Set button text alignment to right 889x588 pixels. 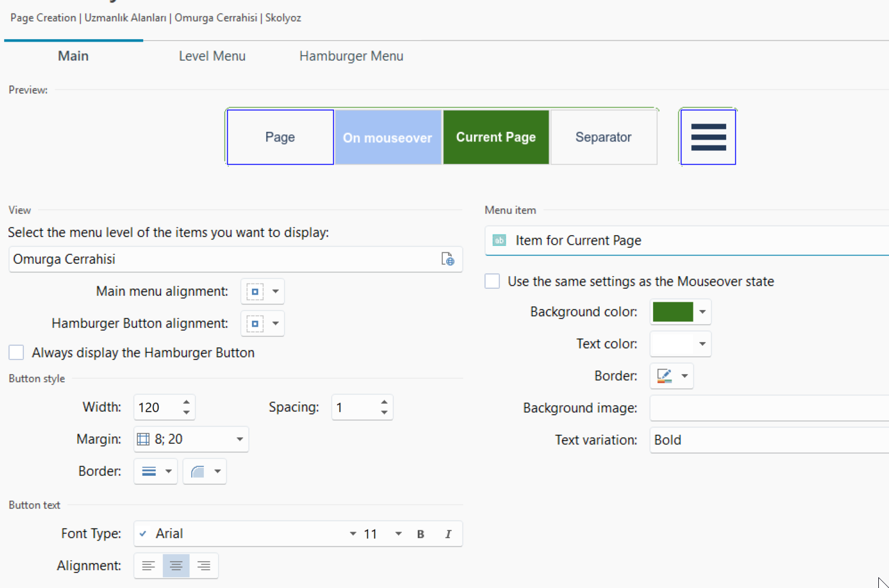point(204,566)
